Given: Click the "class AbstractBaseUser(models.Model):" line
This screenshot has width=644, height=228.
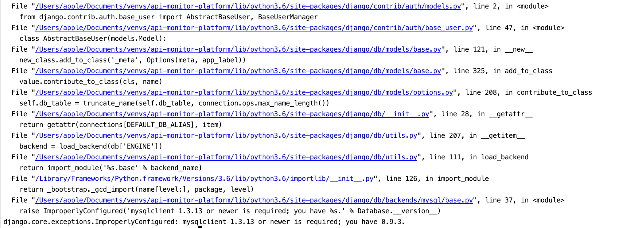Looking at the screenshot, I should (x=93, y=39).
